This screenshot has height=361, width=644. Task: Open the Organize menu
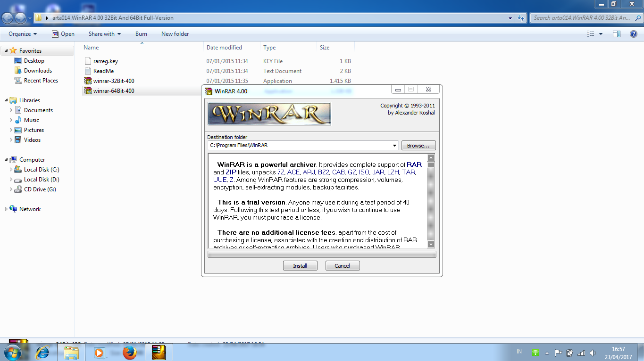[23, 34]
